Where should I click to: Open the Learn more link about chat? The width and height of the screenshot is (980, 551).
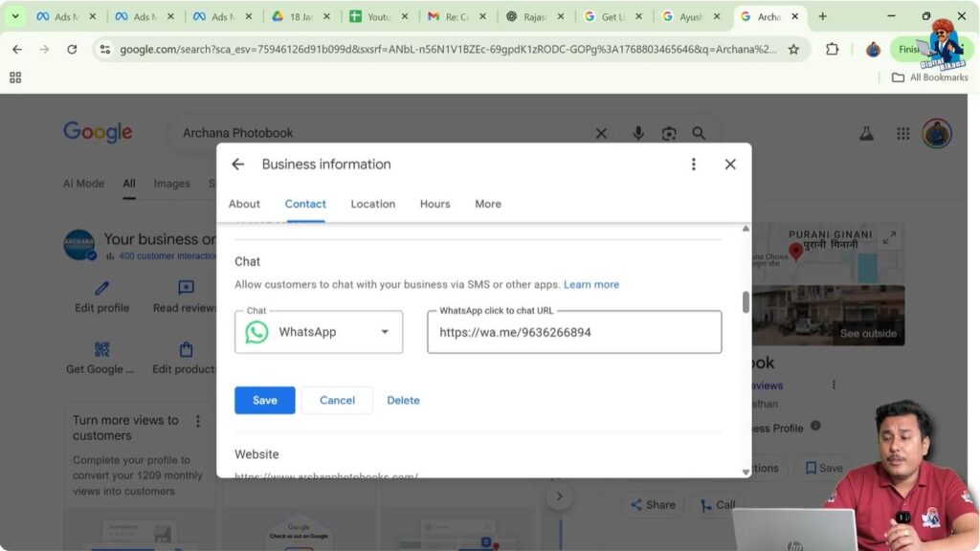click(591, 284)
